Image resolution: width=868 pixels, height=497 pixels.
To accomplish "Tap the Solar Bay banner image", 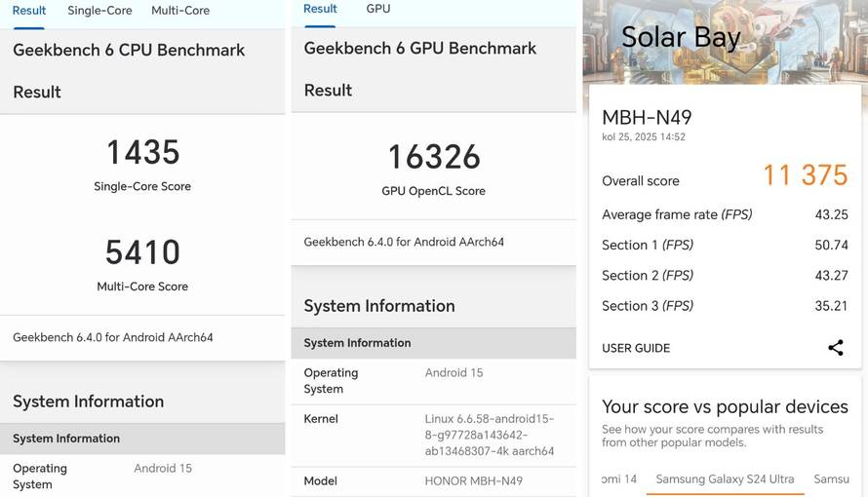I will [x=724, y=41].
